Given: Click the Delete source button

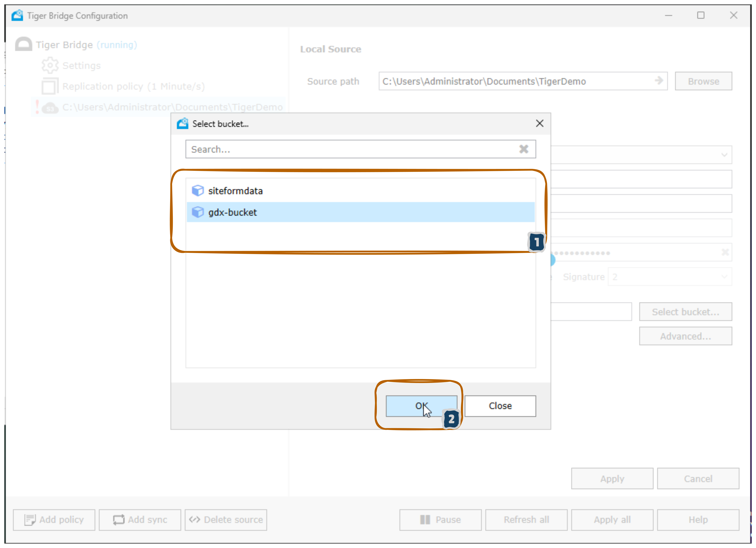Looking at the screenshot, I should pyautogui.click(x=226, y=520).
